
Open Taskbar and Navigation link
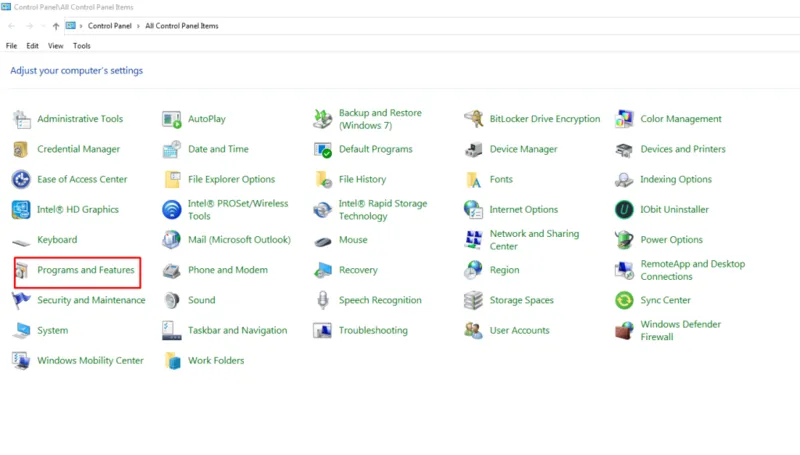coord(238,331)
